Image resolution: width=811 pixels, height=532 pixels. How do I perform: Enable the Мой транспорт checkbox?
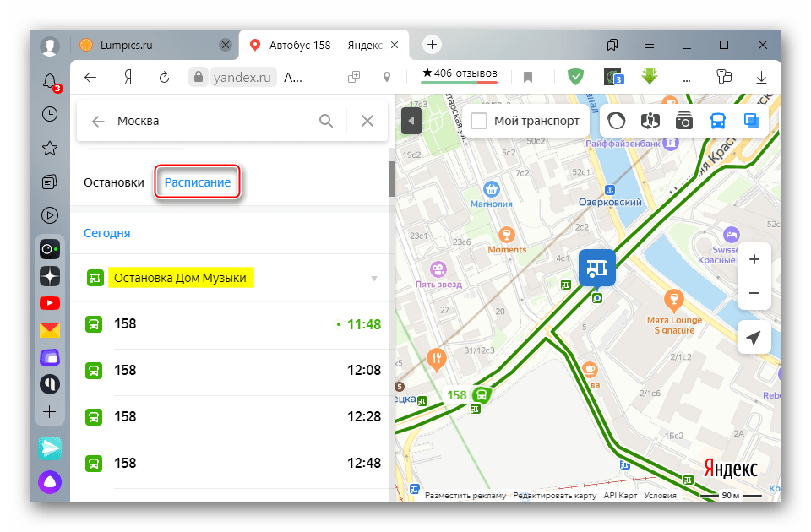click(x=479, y=121)
